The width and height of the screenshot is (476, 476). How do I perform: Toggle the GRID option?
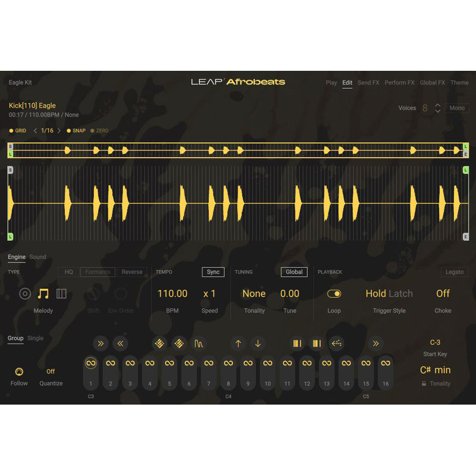pos(18,130)
